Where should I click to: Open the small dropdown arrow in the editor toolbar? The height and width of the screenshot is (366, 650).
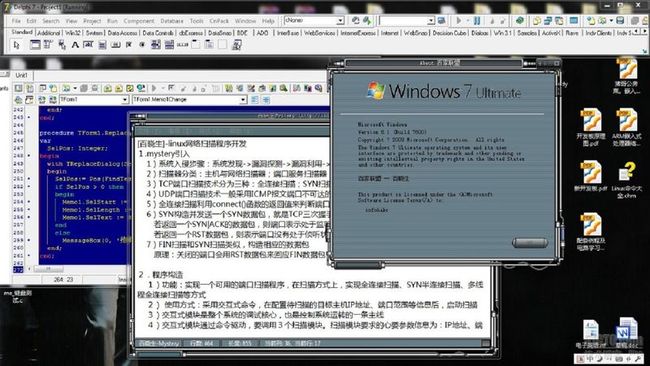(x=75, y=88)
